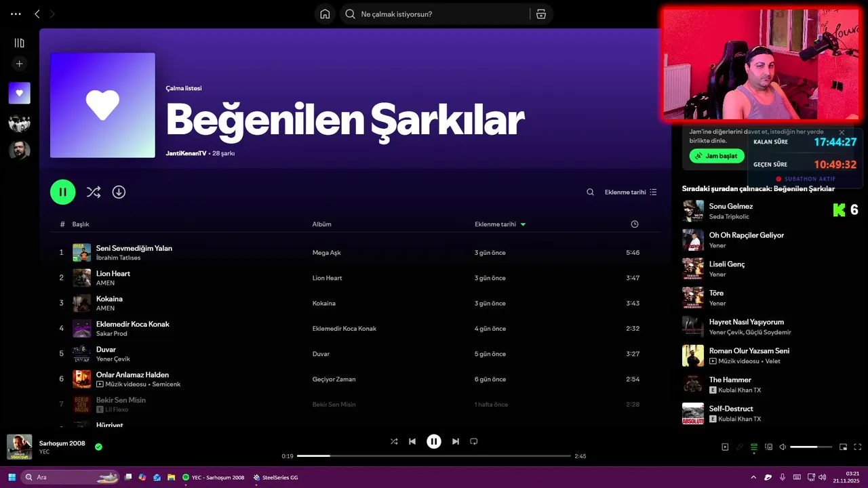
Task: Search within the playlist using magnifier
Action: point(590,192)
